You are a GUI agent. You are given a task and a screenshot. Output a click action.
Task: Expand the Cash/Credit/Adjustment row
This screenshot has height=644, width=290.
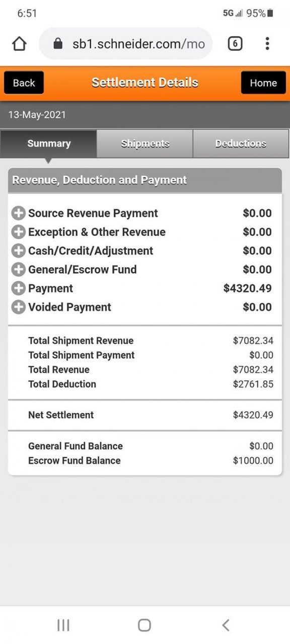pyautogui.click(x=18, y=251)
